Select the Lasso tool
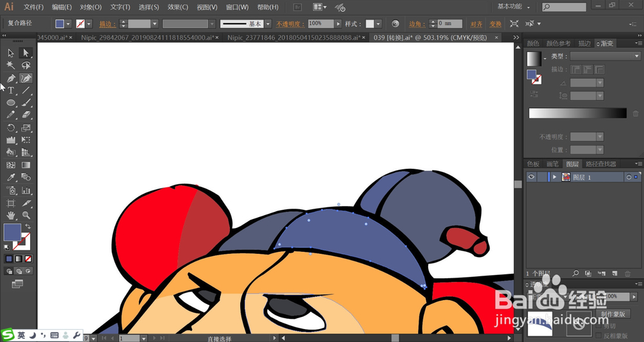This screenshot has height=342, width=644. (x=26, y=65)
